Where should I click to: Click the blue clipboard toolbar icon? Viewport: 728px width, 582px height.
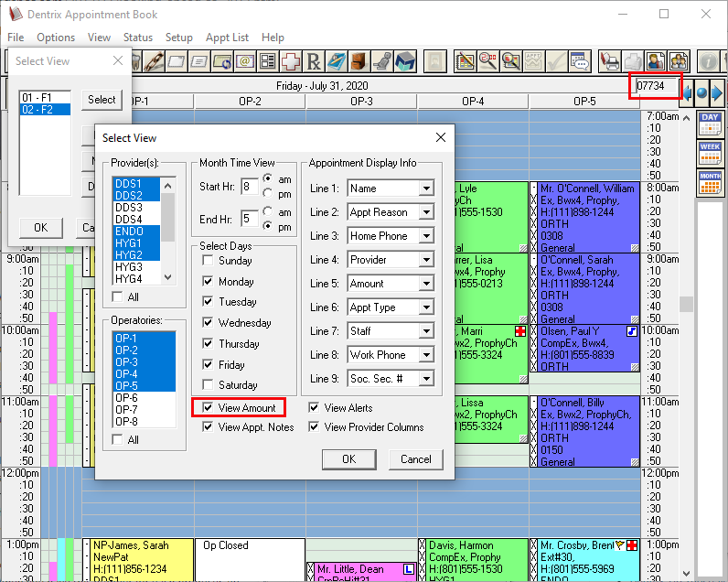point(337,61)
